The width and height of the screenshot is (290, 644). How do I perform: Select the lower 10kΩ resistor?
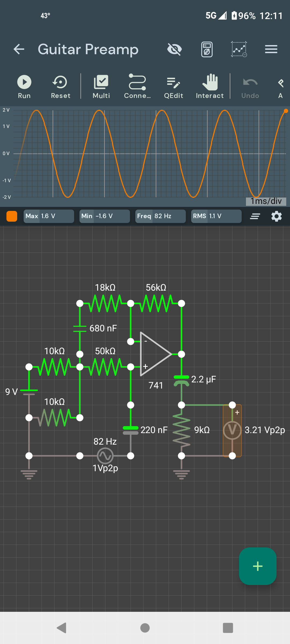[54, 418]
